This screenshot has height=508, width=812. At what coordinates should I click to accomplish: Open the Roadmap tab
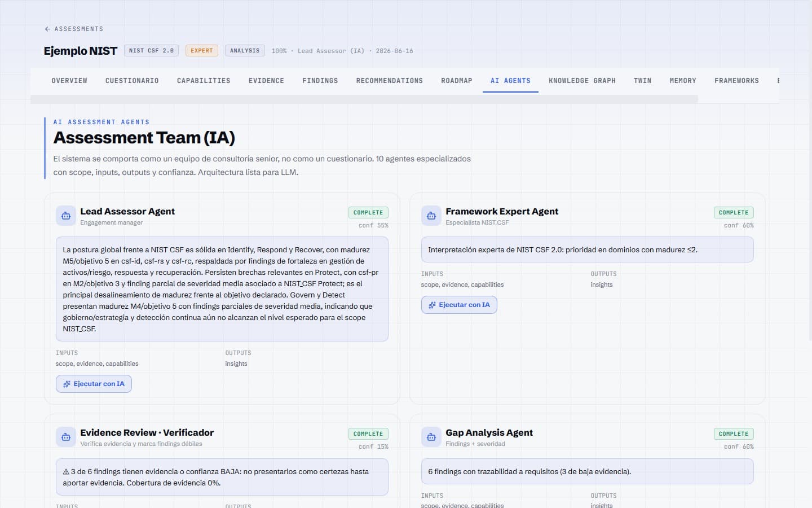(x=457, y=81)
